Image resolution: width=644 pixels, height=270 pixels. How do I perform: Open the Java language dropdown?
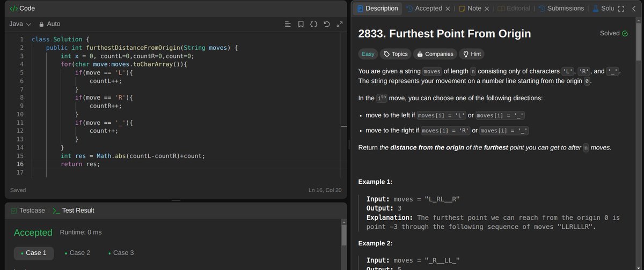[x=20, y=24]
